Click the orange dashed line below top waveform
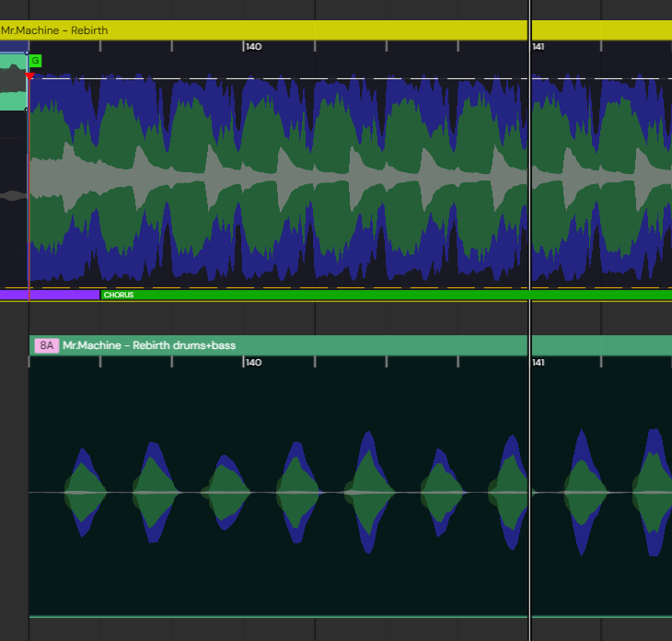This screenshot has width=672, height=641. pos(276,287)
